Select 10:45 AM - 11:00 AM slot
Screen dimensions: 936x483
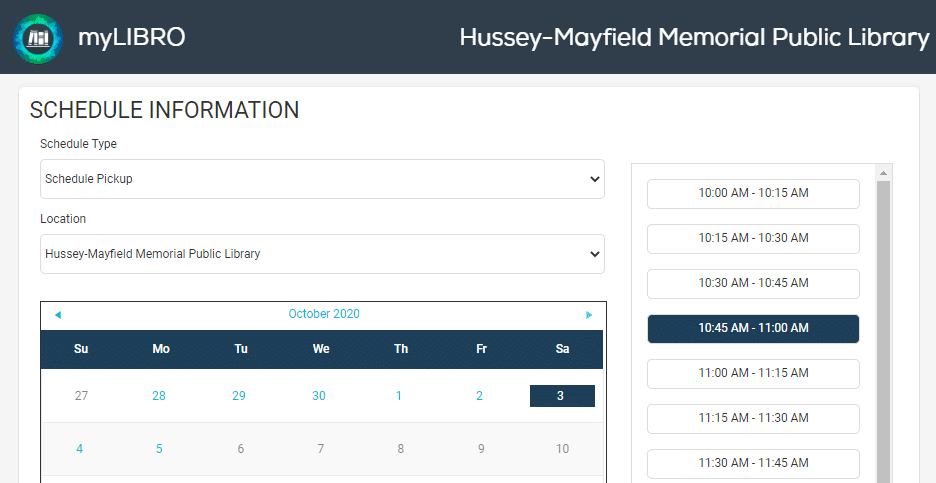click(753, 328)
